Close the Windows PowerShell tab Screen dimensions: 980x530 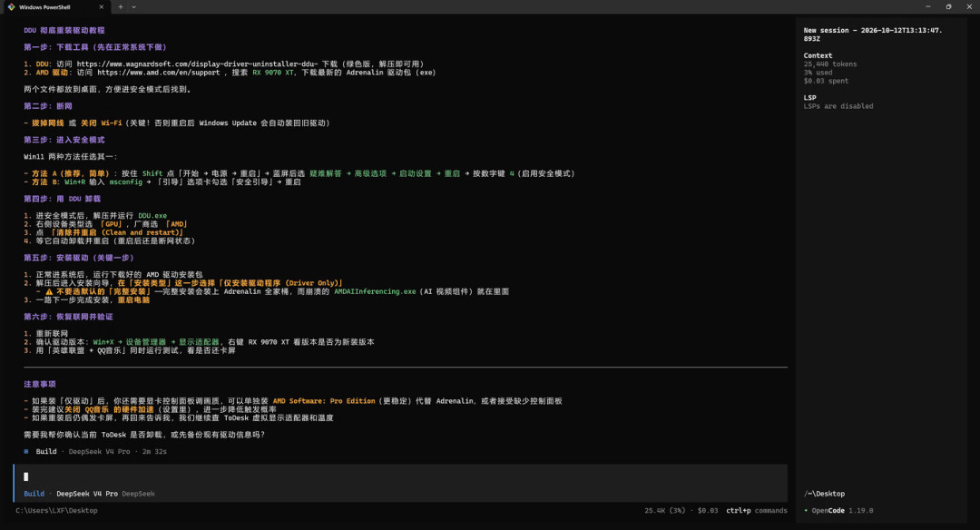coord(102,7)
